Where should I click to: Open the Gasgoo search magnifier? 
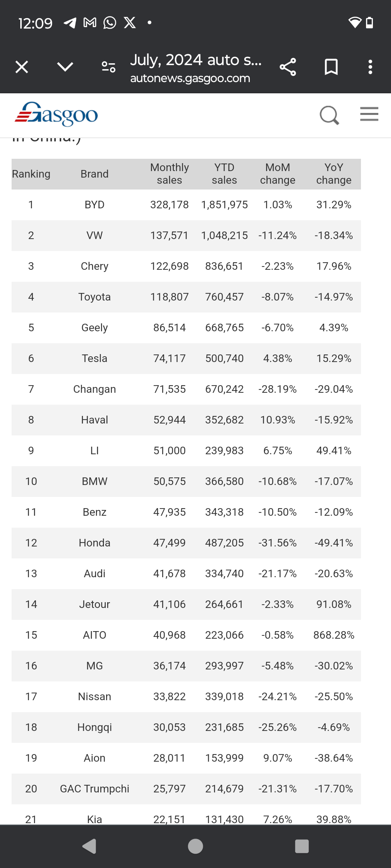(329, 115)
